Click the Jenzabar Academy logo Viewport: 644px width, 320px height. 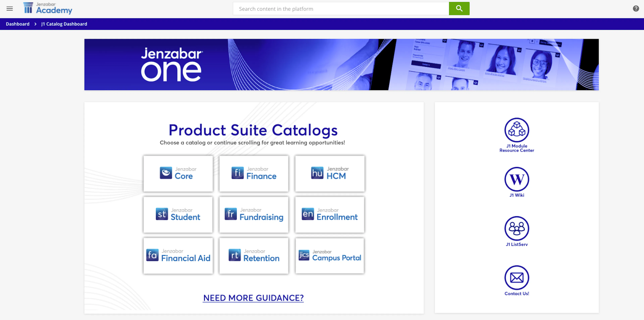(x=47, y=8)
